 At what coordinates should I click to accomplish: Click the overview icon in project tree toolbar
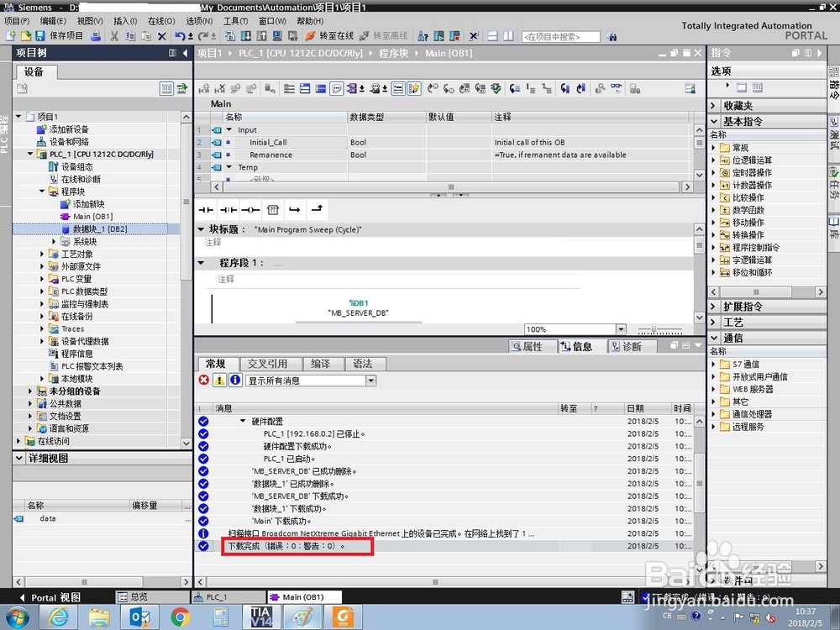[x=166, y=88]
